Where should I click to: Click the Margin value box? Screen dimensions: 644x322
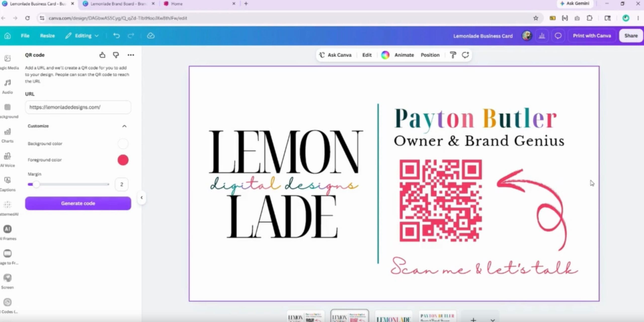pos(122,184)
